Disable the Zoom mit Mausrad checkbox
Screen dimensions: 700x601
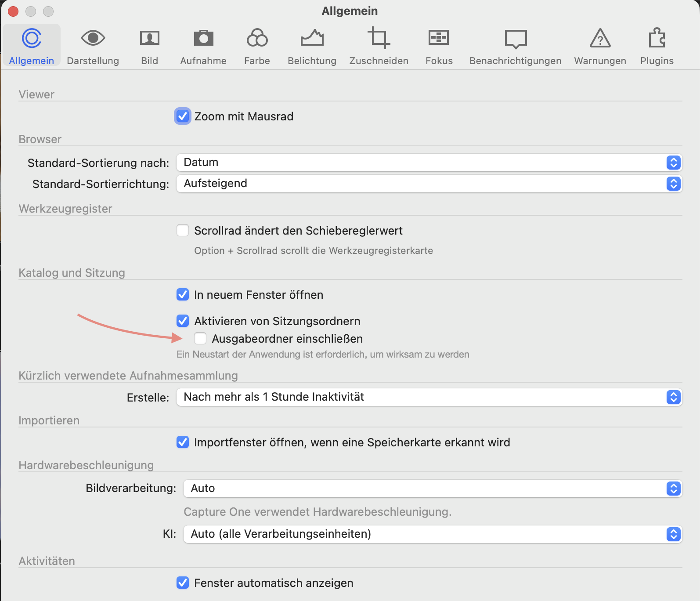click(x=183, y=116)
